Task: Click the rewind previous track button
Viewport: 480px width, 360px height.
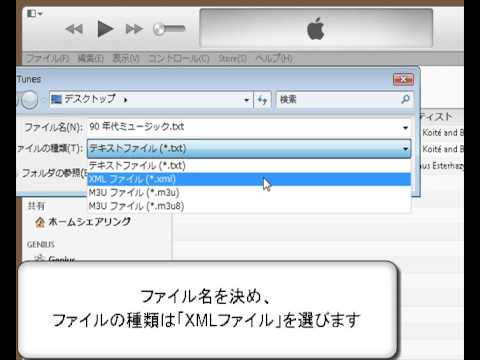Action: tap(74, 29)
